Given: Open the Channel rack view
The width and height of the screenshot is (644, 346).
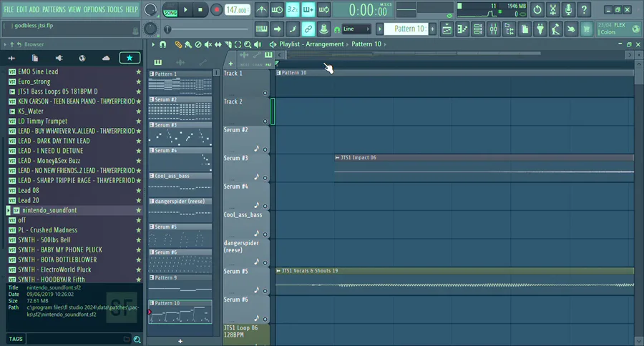Looking at the screenshot, I should coord(478,29).
